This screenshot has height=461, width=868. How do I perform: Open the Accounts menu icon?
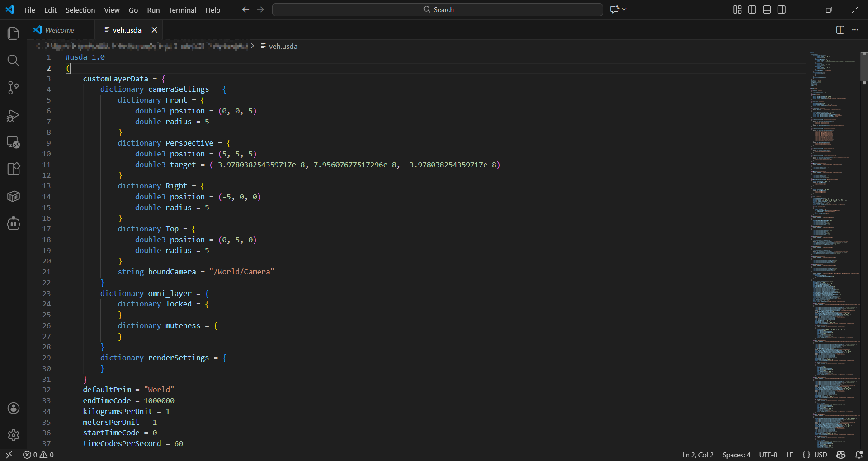click(14, 408)
